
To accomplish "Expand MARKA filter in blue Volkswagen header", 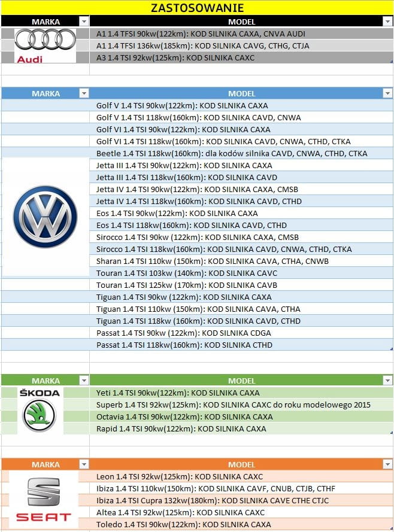I will [x=84, y=93].
